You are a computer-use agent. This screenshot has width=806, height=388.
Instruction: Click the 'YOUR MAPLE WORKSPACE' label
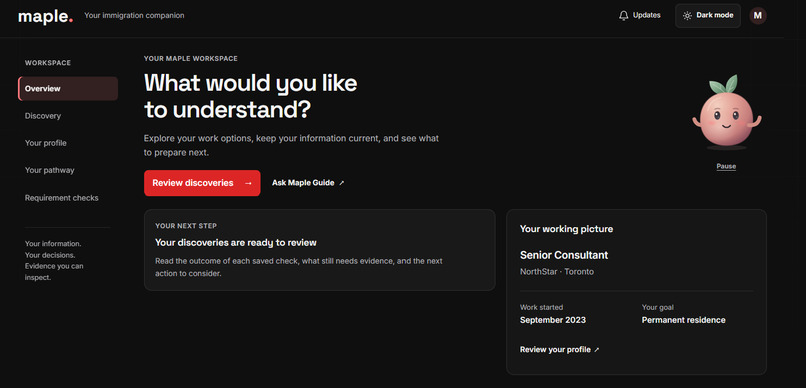tap(191, 59)
